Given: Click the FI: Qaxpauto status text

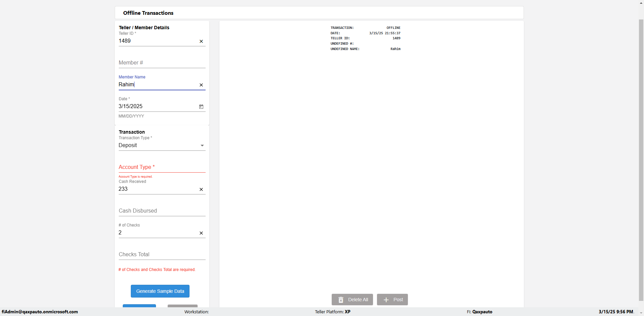Looking at the screenshot, I should [480, 312].
